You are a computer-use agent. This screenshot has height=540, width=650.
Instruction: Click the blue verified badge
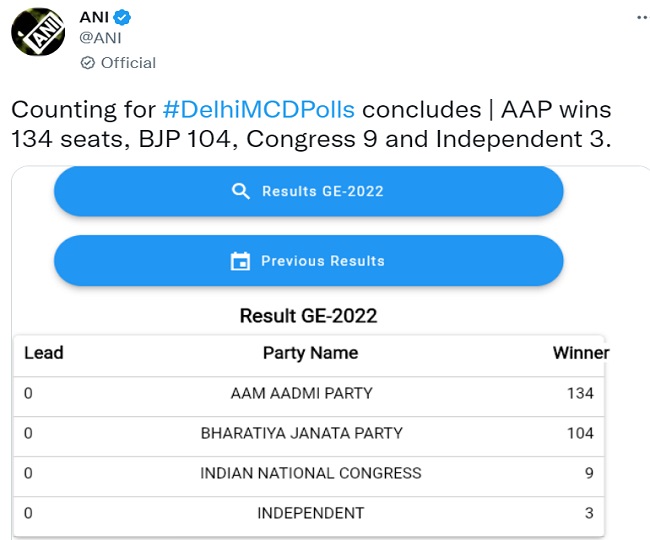click(x=122, y=18)
